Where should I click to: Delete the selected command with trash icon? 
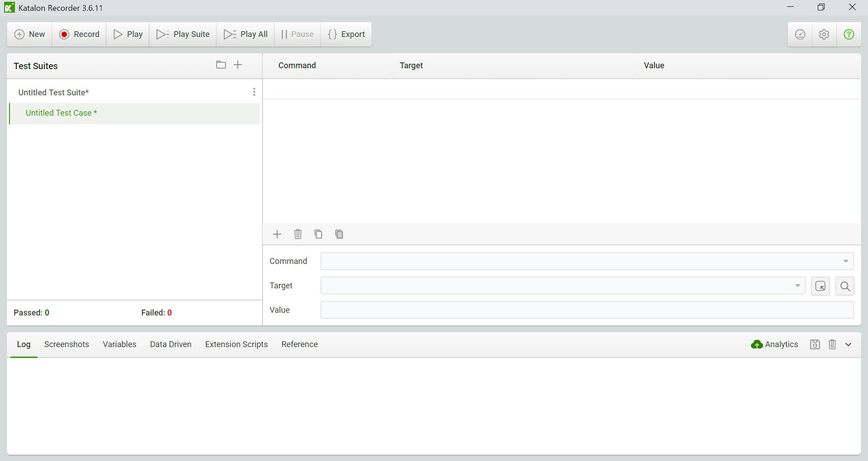point(298,234)
